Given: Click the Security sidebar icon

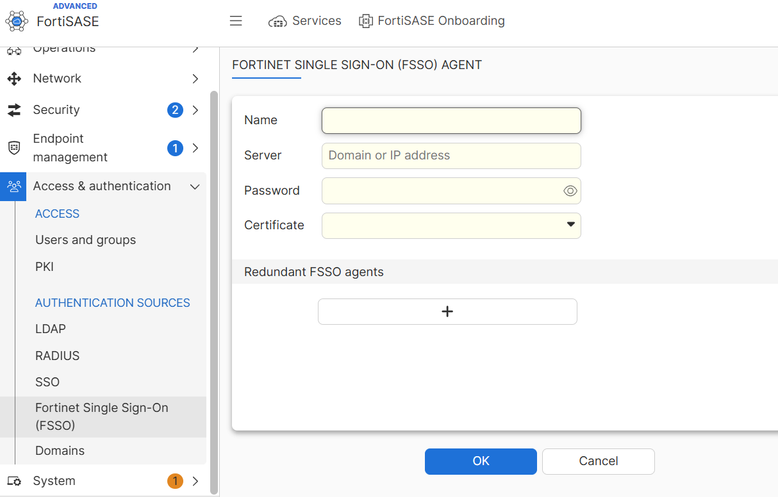Looking at the screenshot, I should pos(14,110).
